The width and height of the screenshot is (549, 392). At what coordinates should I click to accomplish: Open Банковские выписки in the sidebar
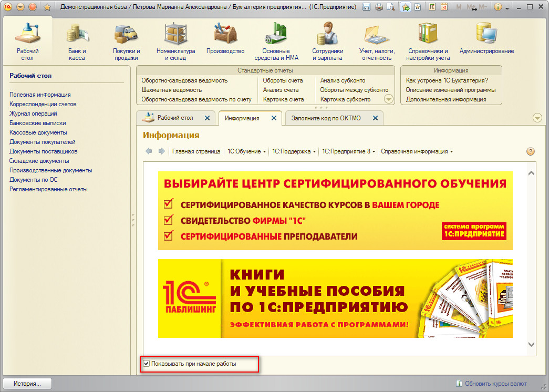(x=37, y=123)
